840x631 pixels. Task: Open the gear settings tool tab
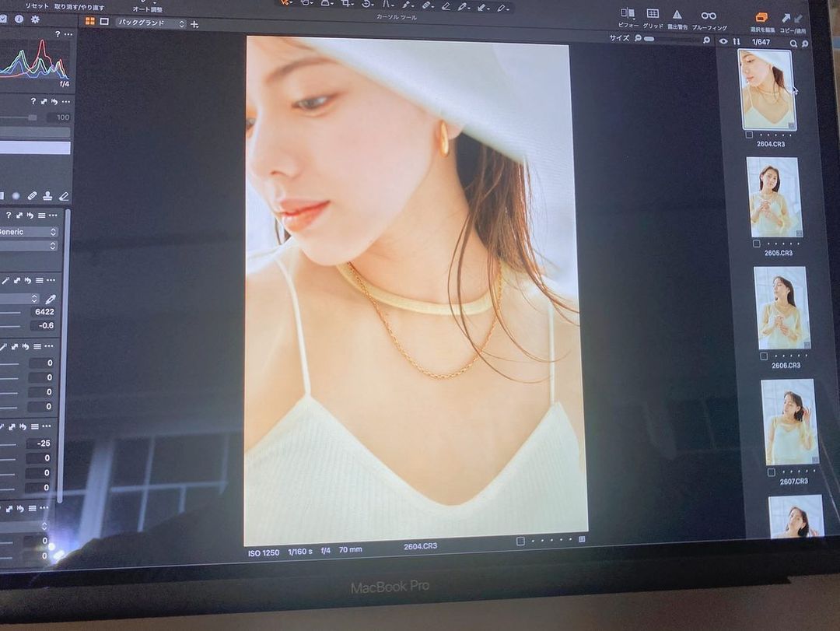click(35, 19)
